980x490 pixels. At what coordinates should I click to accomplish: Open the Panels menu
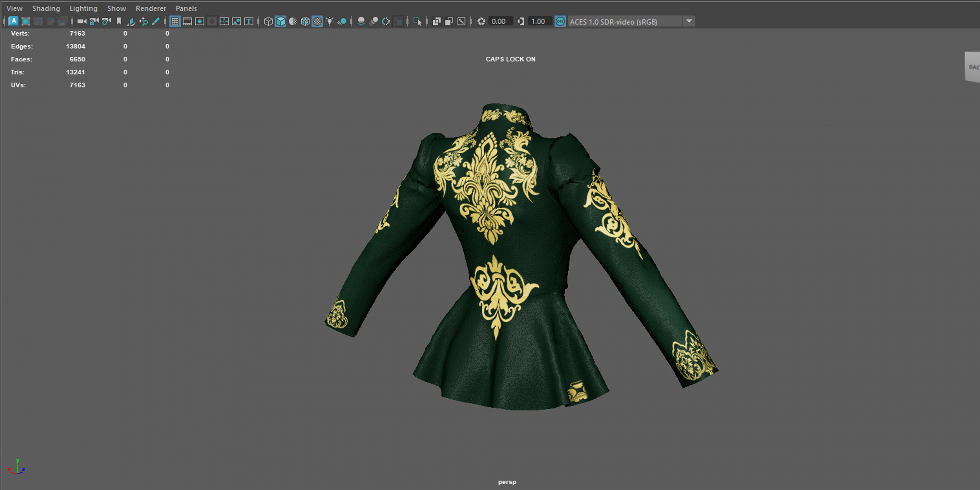coord(186,8)
